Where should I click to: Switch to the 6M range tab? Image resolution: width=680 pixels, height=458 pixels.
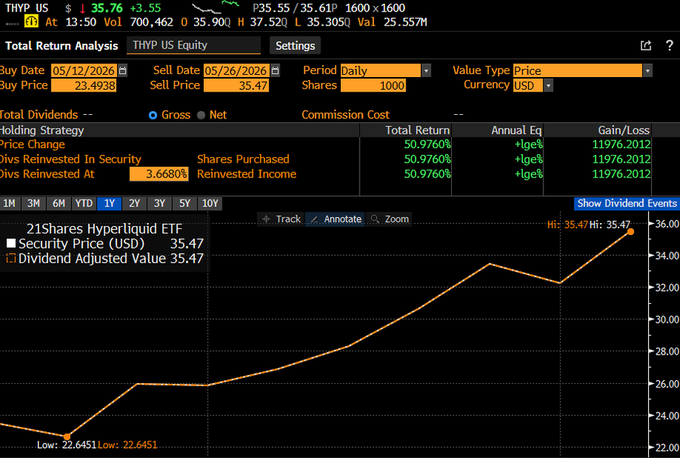59,203
